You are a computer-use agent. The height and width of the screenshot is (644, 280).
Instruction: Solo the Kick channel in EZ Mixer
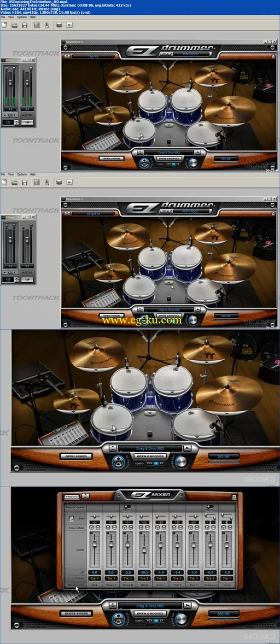click(92, 528)
